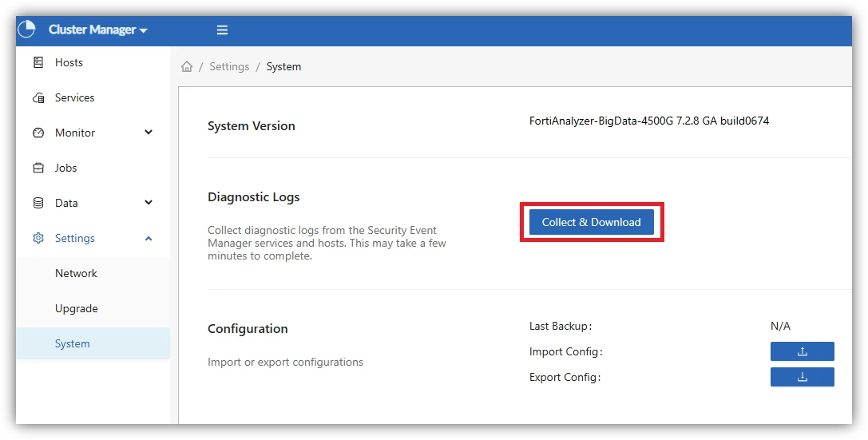Click the Jobs briefcase icon
Image resolution: width=868 pixels, height=440 pixels.
pos(38,168)
